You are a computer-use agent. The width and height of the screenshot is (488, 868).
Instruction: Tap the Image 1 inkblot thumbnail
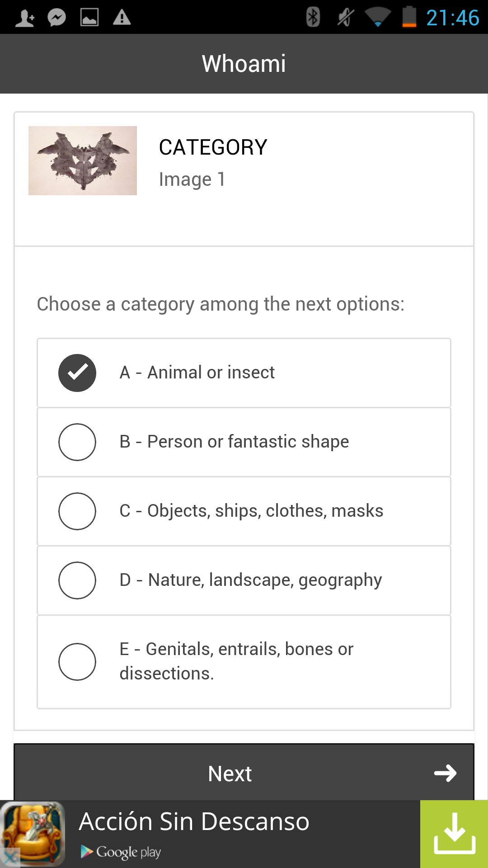83,160
